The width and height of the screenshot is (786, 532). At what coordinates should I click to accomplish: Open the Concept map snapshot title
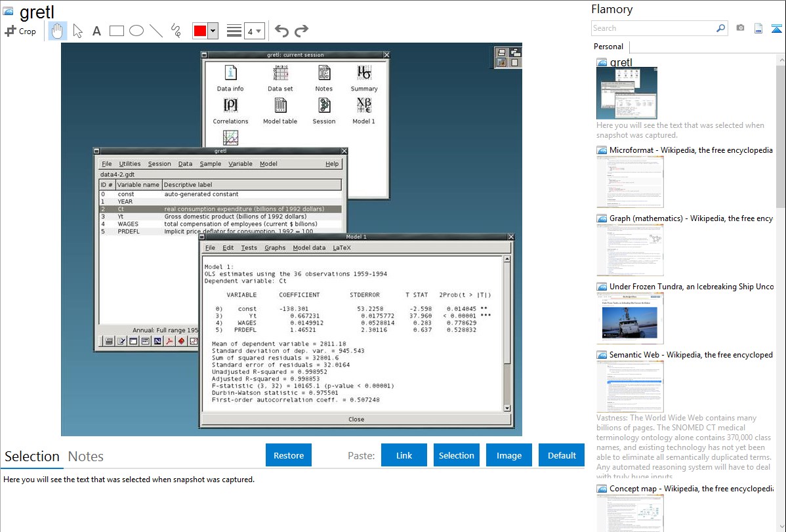(x=691, y=489)
